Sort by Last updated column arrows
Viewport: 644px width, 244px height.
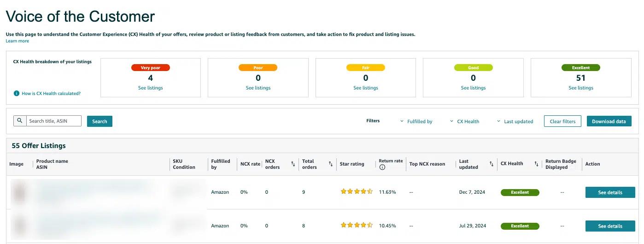(492, 164)
